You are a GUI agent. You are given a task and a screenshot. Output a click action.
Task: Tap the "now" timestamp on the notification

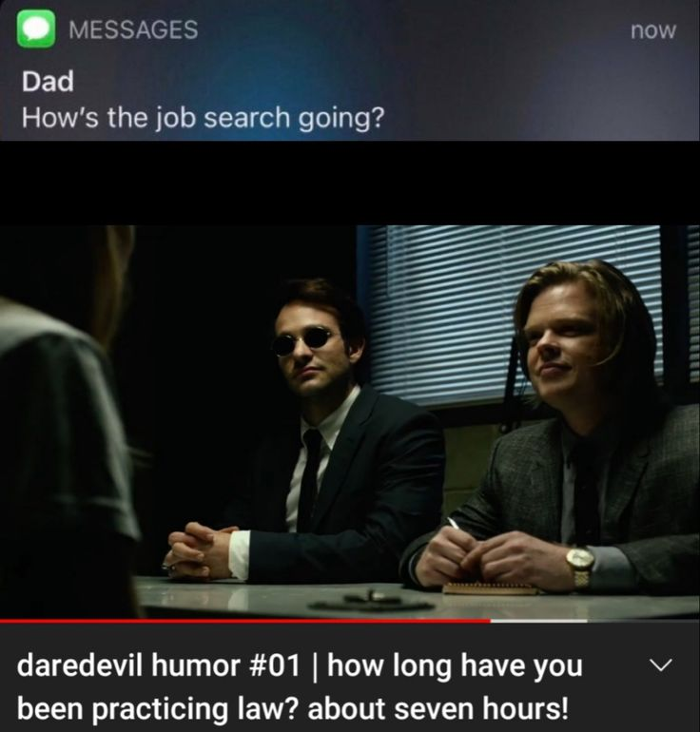coord(652,30)
